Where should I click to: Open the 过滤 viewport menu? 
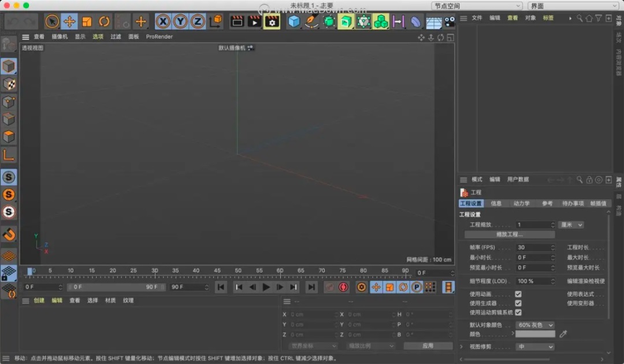(116, 36)
